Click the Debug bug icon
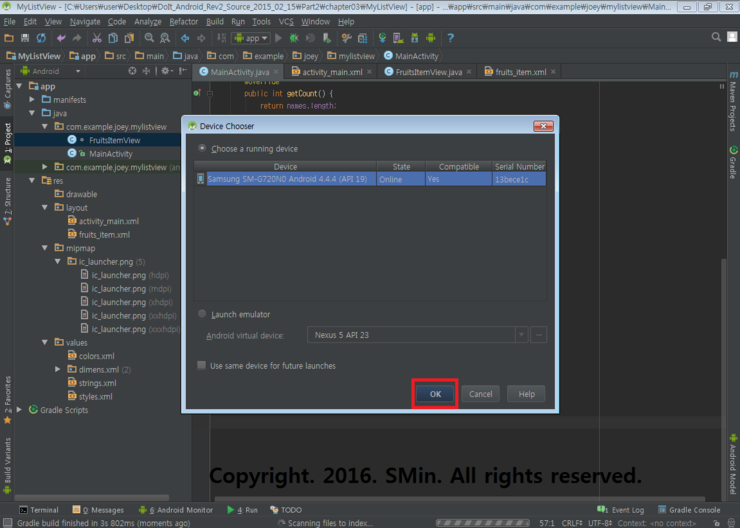 [x=294, y=38]
